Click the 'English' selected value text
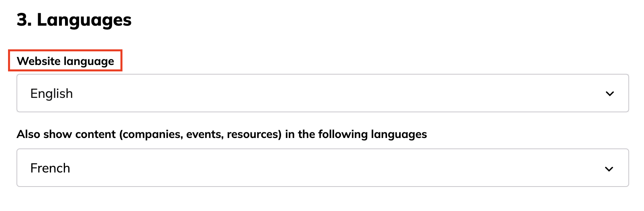The image size is (644, 211). pos(51,93)
